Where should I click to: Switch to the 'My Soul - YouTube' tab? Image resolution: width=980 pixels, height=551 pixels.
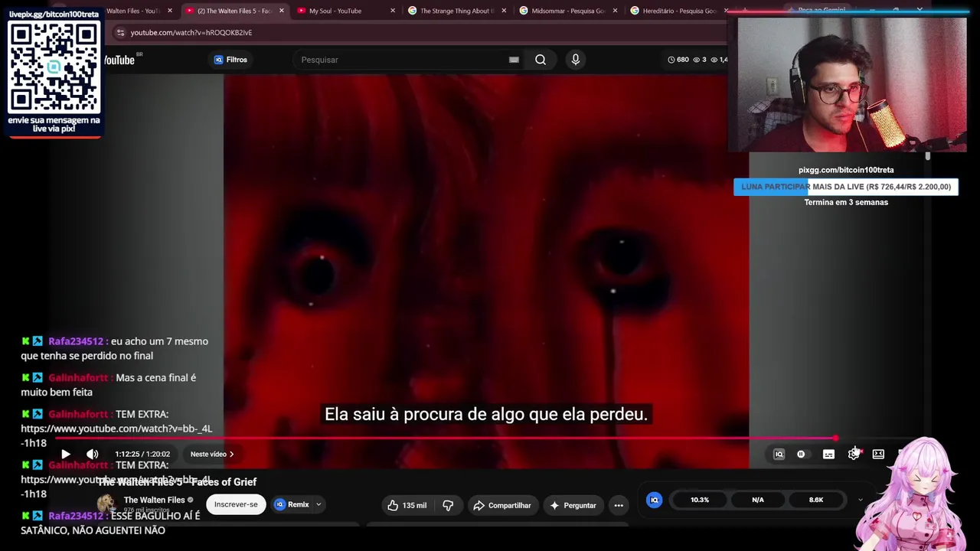tap(337, 11)
